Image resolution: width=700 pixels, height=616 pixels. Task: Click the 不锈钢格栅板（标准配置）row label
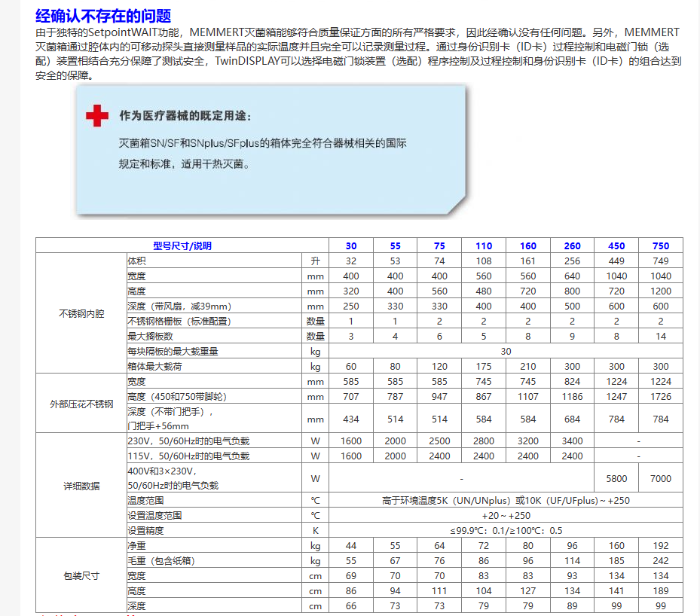[x=179, y=321]
